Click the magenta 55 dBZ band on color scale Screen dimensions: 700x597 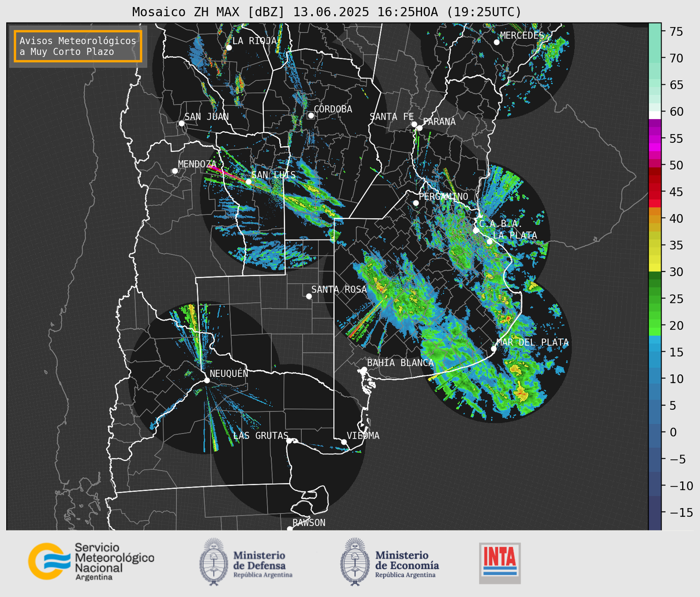pos(655,139)
